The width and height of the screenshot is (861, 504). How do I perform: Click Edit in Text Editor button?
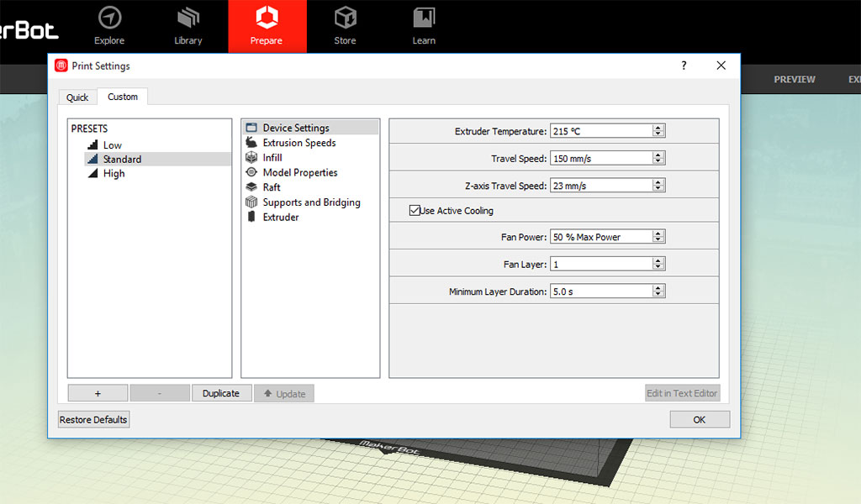(682, 393)
